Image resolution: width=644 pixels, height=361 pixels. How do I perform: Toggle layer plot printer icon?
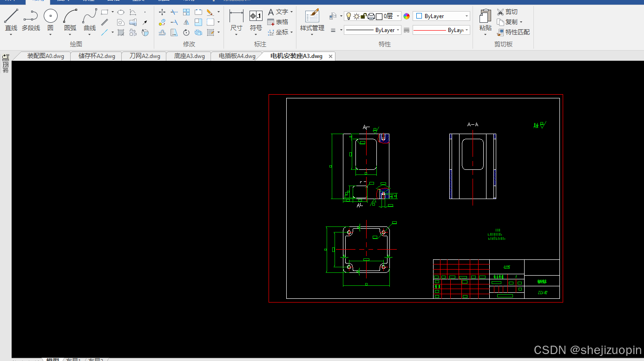coord(371,16)
